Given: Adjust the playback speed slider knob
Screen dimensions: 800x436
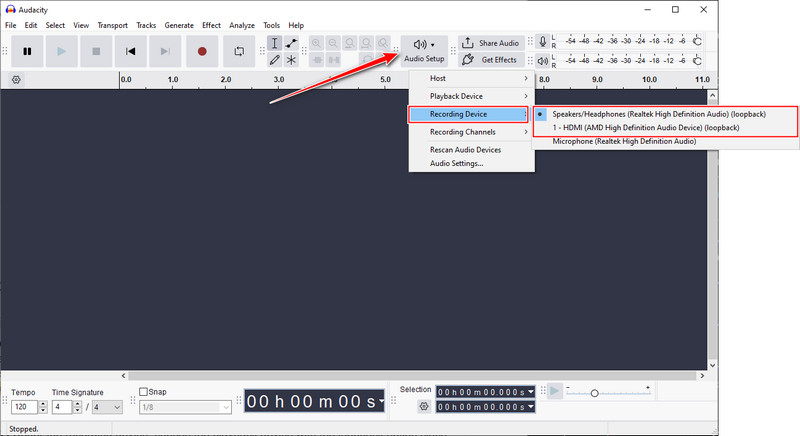Looking at the screenshot, I should coord(594,393).
